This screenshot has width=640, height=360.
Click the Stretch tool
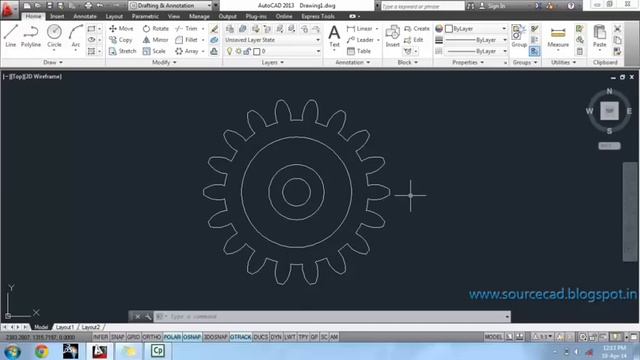[122, 51]
